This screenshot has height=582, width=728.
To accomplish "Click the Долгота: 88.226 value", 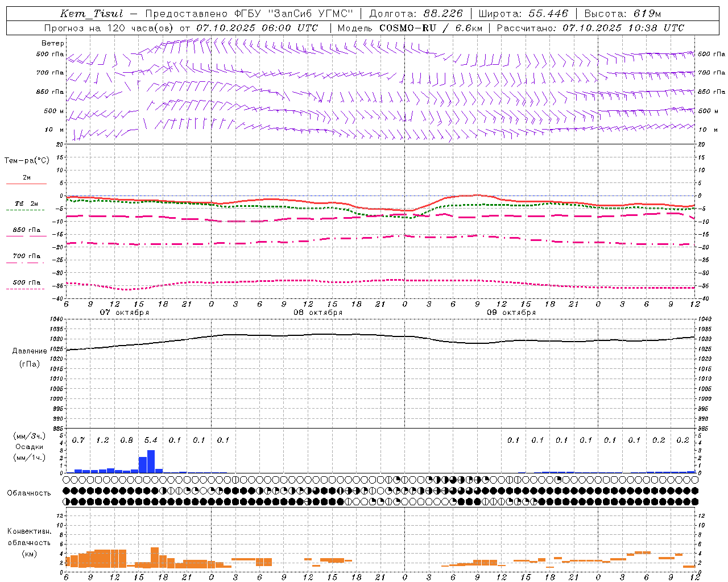I will tap(416, 14).
